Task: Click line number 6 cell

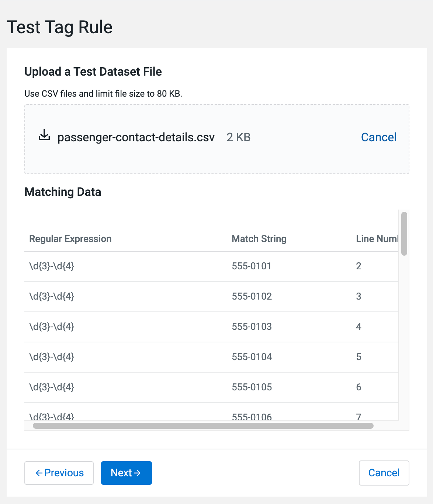Action: 358,387
